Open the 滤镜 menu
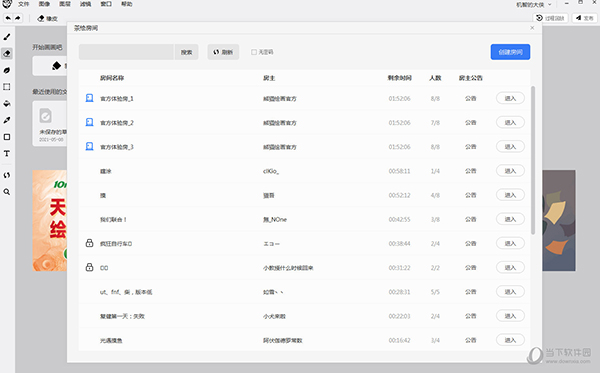The height and width of the screenshot is (373, 600). tap(86, 4)
